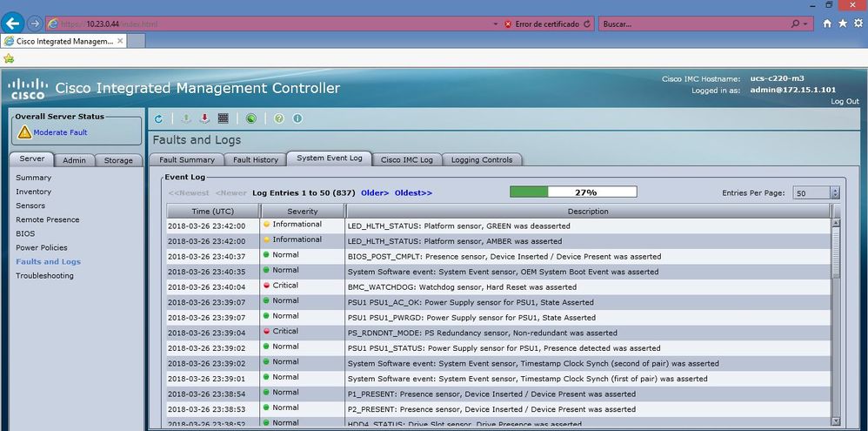Open the Cisco IMC Log tab
Image resolution: width=868 pixels, height=431 pixels.
coord(407,159)
